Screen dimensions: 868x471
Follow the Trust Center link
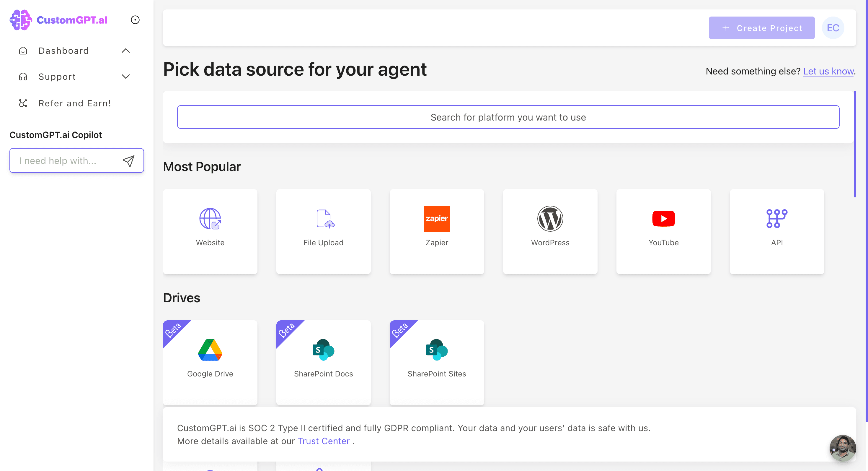click(x=324, y=441)
